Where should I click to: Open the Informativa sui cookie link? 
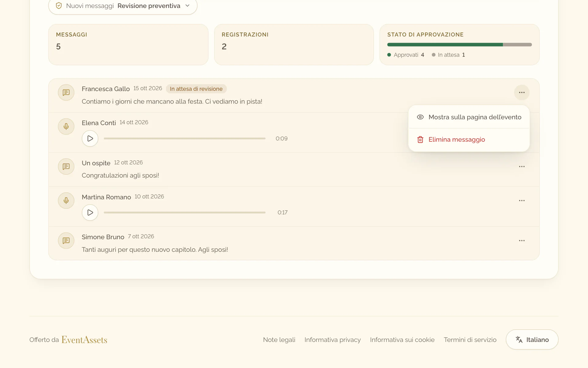click(x=402, y=340)
